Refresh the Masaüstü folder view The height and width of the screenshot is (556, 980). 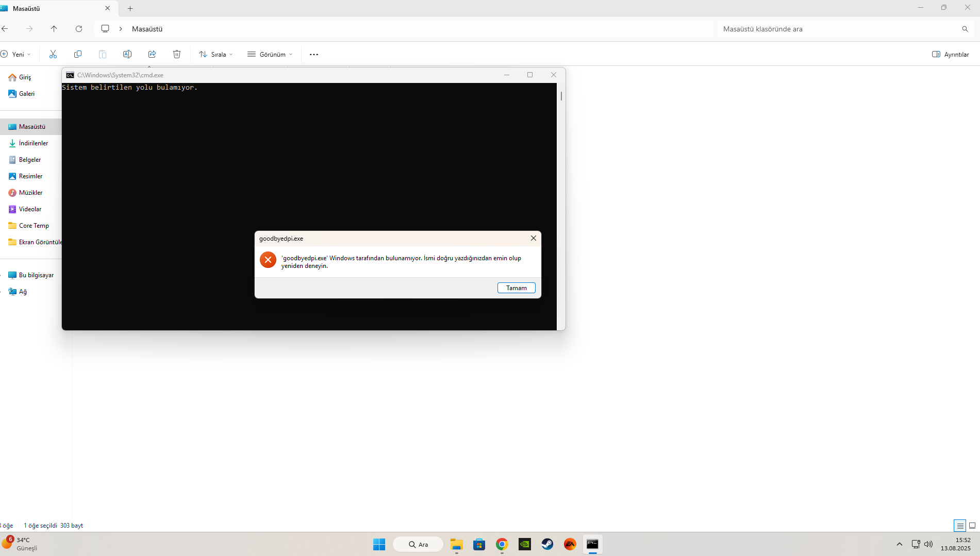pyautogui.click(x=79, y=29)
